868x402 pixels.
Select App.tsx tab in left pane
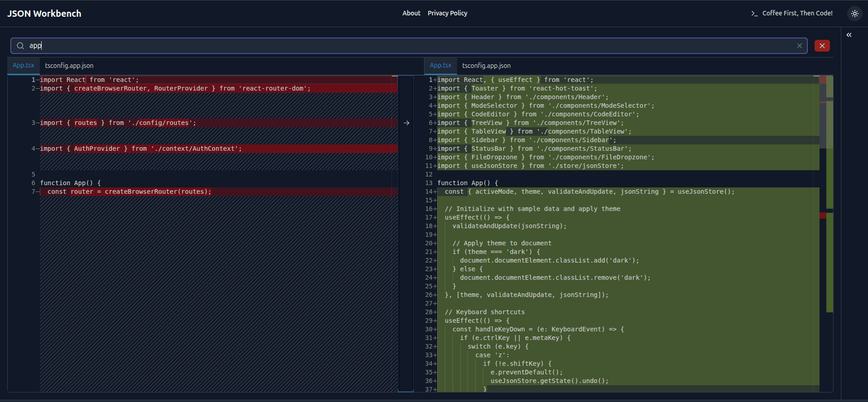[24, 66]
